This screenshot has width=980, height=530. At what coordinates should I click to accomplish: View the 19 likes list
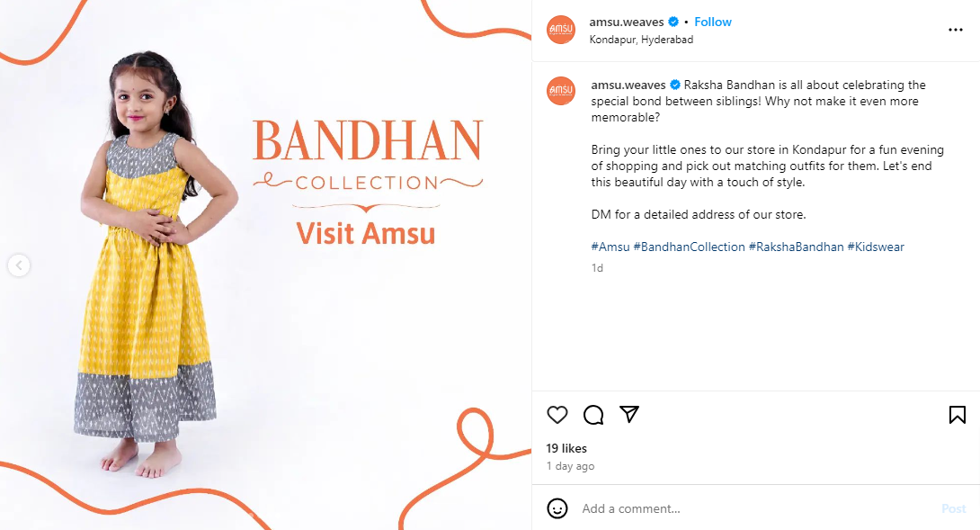pyautogui.click(x=566, y=448)
